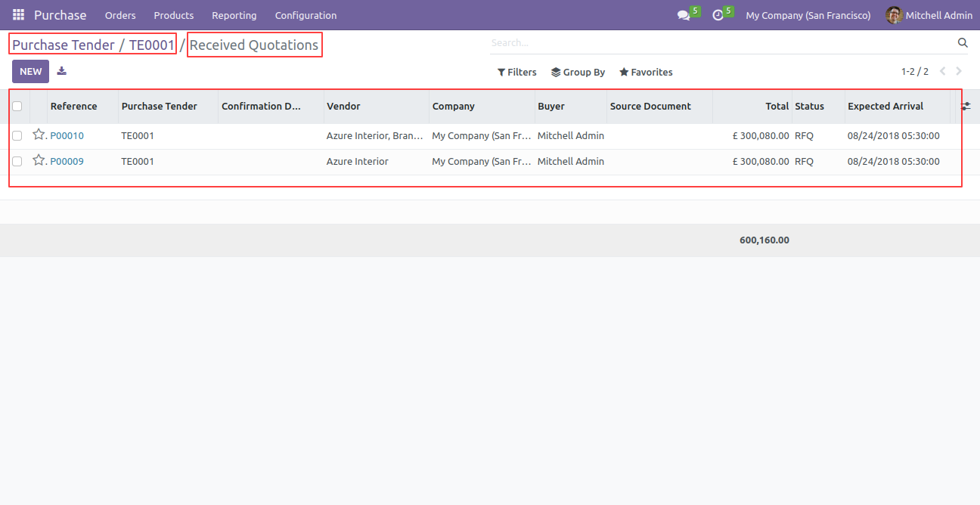This screenshot has width=980, height=505.
Task: Open the Mitchell Admin user menu
Action: (929, 15)
